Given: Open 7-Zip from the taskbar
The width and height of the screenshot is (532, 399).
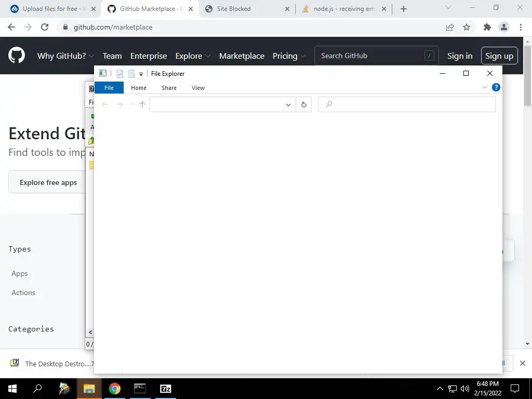Looking at the screenshot, I should click(166, 389).
